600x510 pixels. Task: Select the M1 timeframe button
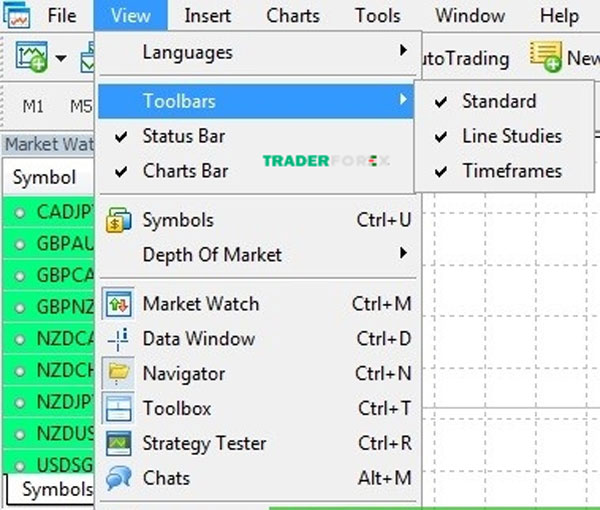pos(33,106)
